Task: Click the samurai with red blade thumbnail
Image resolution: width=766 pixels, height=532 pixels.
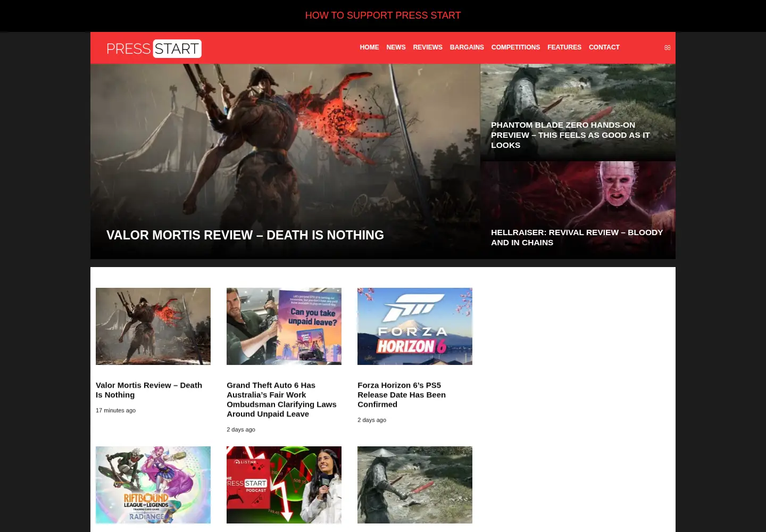Action: coord(415,485)
